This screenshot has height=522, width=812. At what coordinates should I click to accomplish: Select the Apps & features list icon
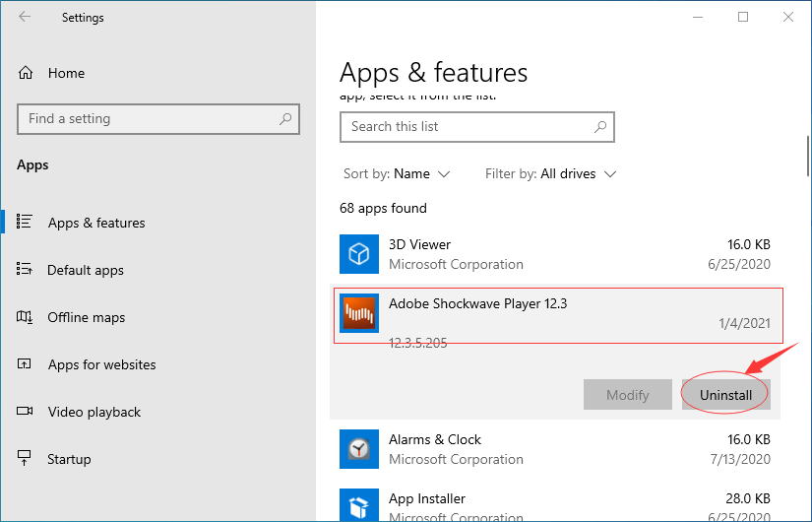point(25,222)
